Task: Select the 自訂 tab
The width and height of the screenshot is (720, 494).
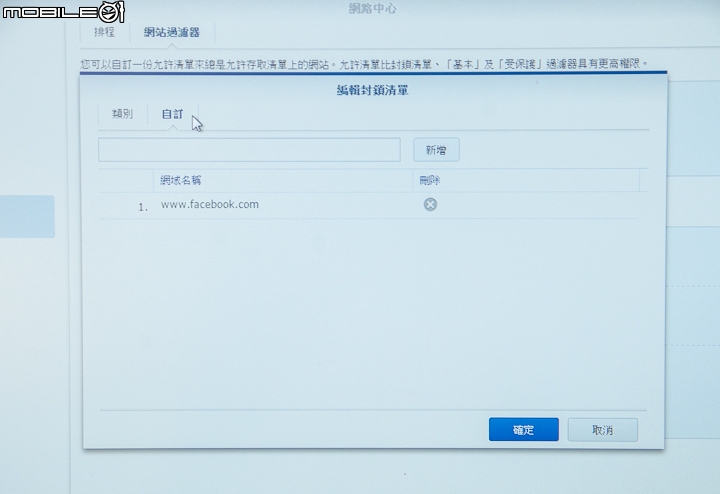Action: [173, 114]
